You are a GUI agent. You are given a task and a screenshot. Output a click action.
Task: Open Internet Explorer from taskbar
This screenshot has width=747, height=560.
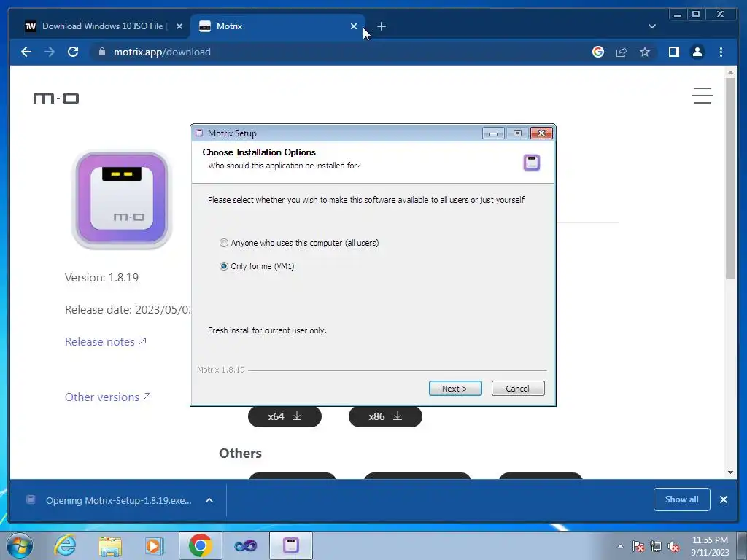(65, 545)
